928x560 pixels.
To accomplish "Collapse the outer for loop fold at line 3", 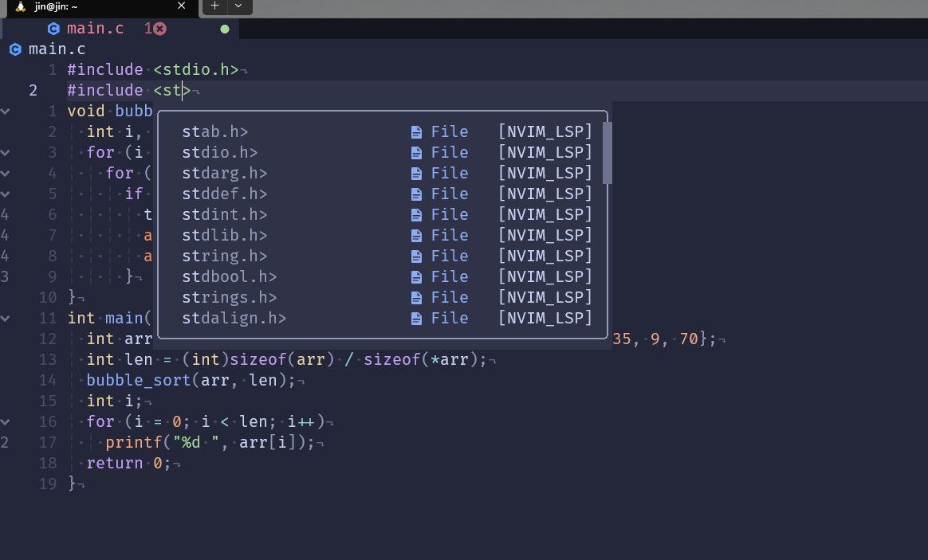I will pos(6,152).
